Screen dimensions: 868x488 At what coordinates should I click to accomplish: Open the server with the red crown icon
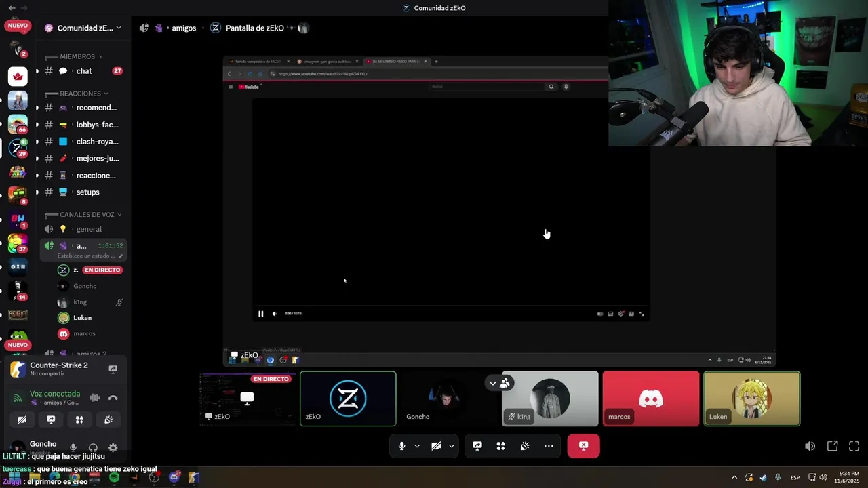point(18,76)
